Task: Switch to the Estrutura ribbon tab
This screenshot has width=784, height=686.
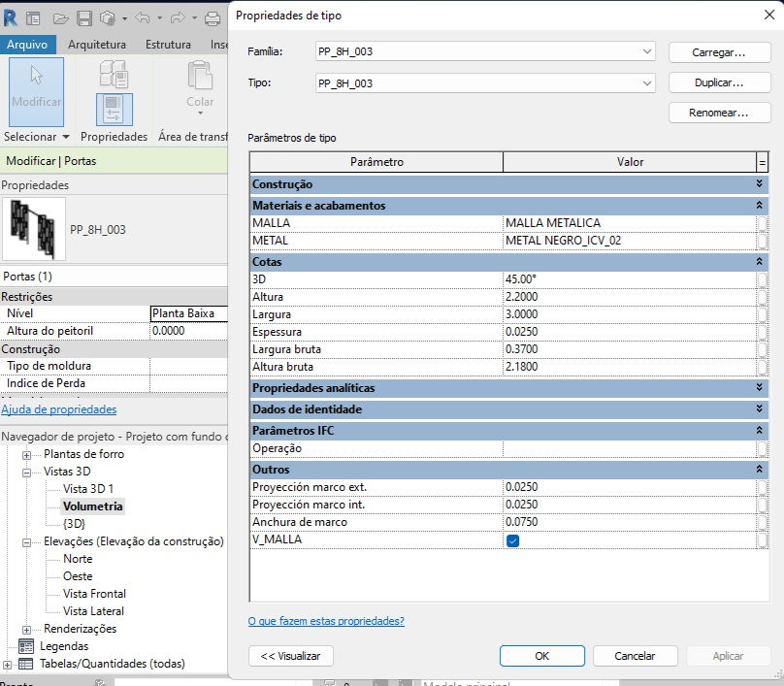Action: click(168, 45)
